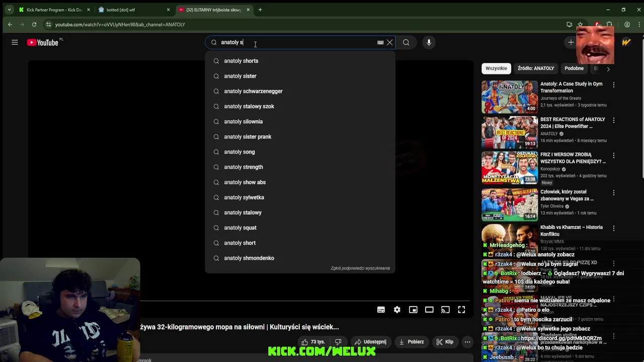Clear the search text with the X
The image size is (644, 362).
tap(389, 43)
